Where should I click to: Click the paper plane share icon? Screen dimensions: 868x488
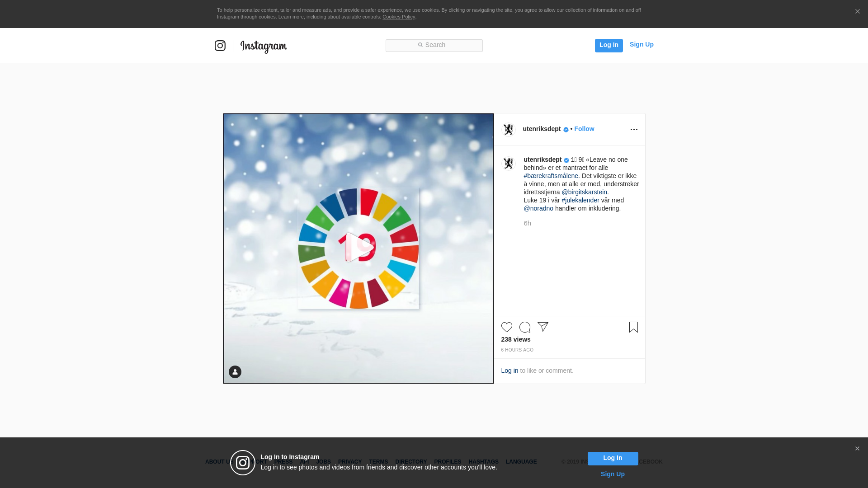[543, 327]
